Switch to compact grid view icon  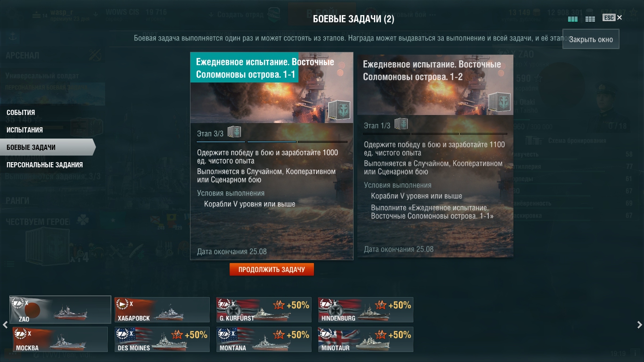(x=590, y=19)
